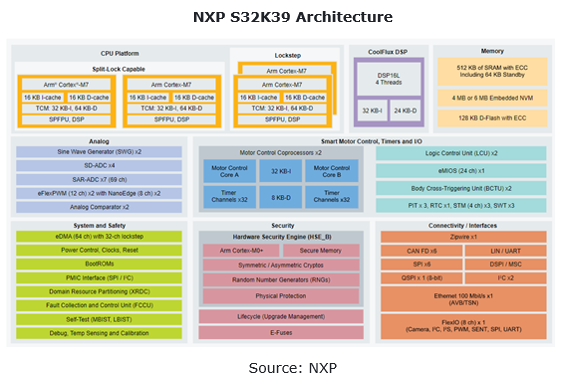The height and width of the screenshot is (382, 565).
Task: Click the Arm Cortex-M0+ box
Action: [241, 250]
